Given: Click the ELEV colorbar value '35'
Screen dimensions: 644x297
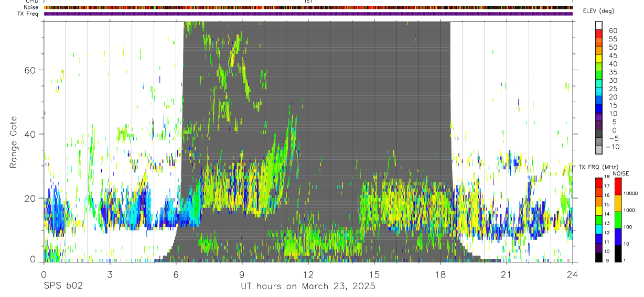Looking at the screenshot, I should click(613, 72).
